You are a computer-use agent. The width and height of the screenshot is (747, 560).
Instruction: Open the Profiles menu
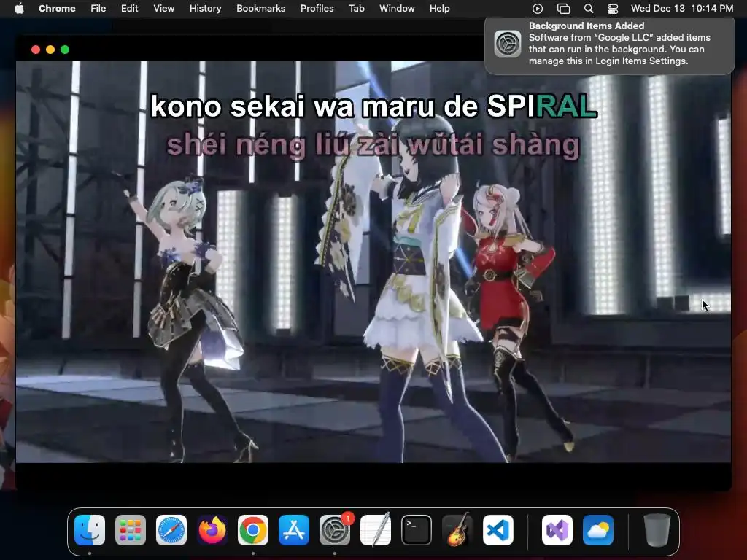tap(317, 9)
